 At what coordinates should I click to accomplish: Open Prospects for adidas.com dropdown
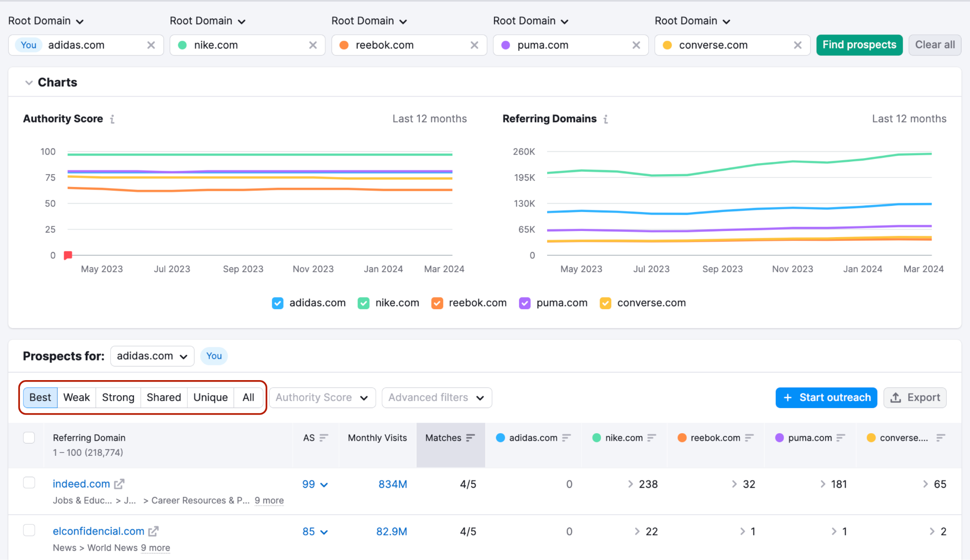coord(152,356)
